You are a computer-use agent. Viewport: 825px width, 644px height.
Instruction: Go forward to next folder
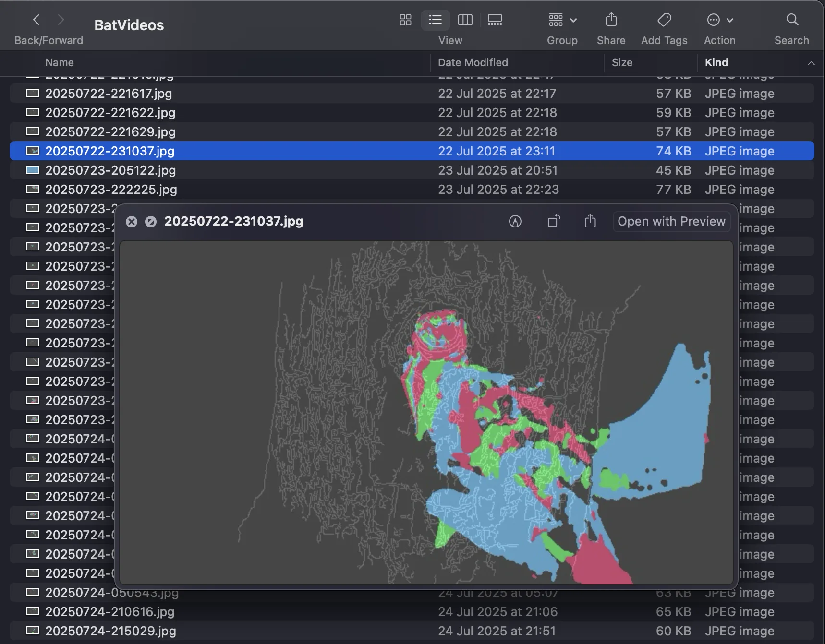61,20
